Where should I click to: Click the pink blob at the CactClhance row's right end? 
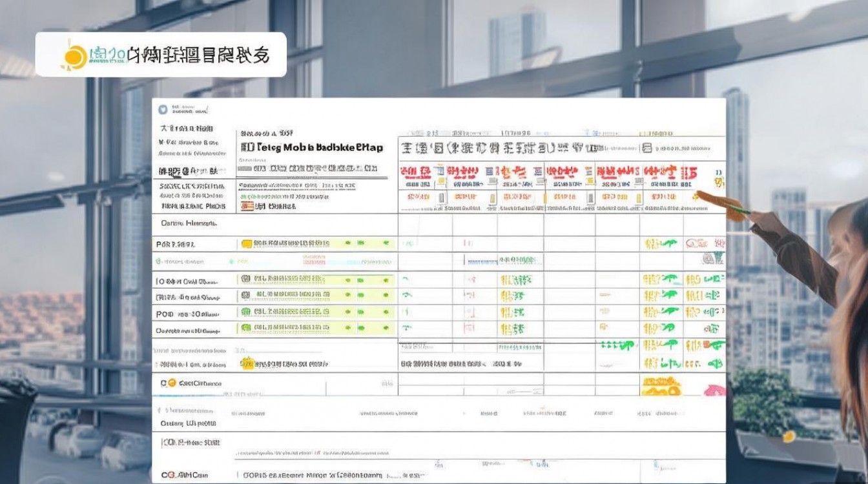[x=714, y=390]
